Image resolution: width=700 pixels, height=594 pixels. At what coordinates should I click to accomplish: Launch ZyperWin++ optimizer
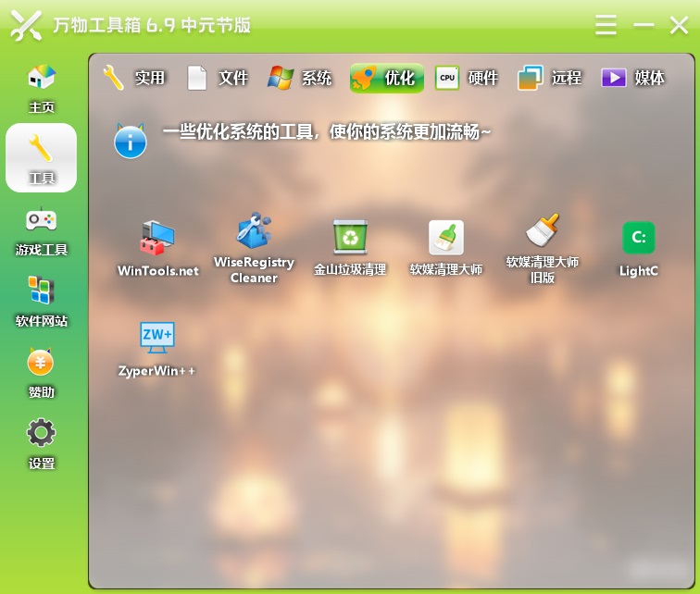click(156, 350)
